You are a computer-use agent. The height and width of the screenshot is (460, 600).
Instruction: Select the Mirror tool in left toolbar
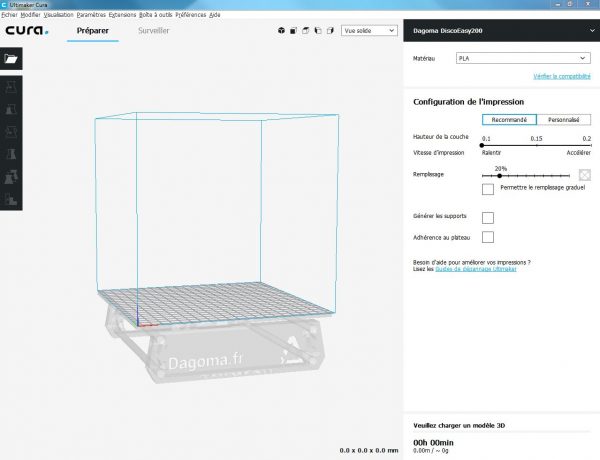click(11, 154)
